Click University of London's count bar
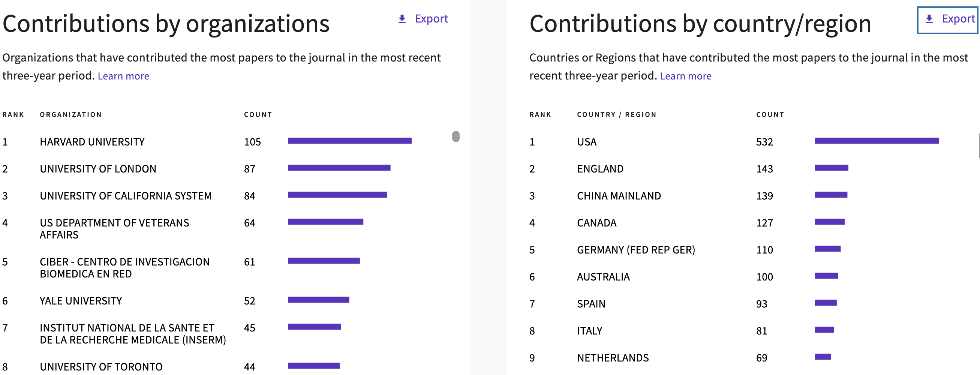Viewport: 980px width, 375px height. click(x=339, y=168)
